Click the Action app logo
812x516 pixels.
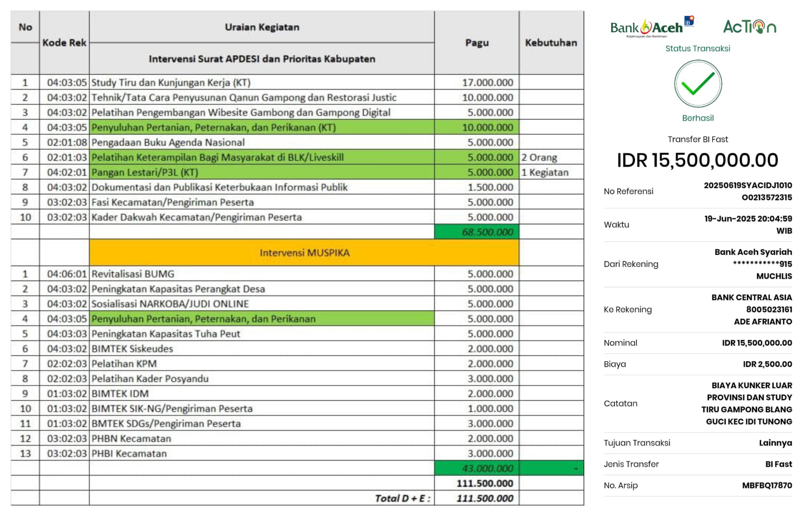tap(750, 27)
